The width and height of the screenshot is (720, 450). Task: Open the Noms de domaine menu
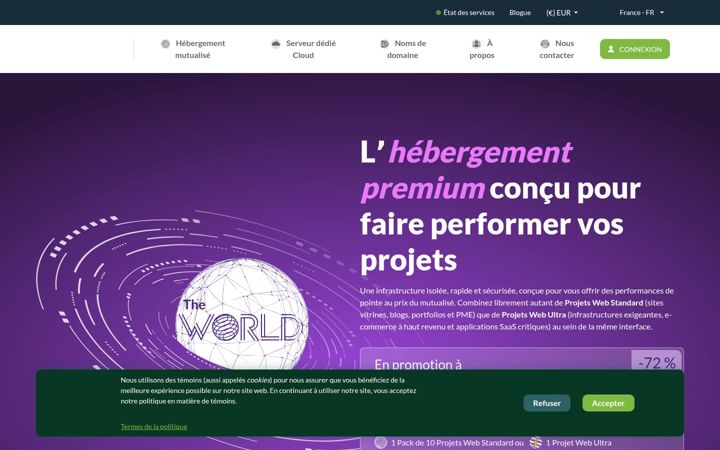click(x=403, y=49)
